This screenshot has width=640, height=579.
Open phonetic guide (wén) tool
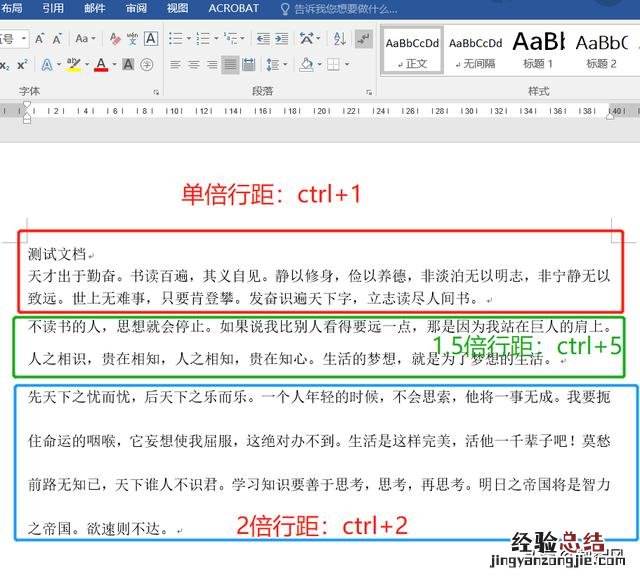pos(133,39)
